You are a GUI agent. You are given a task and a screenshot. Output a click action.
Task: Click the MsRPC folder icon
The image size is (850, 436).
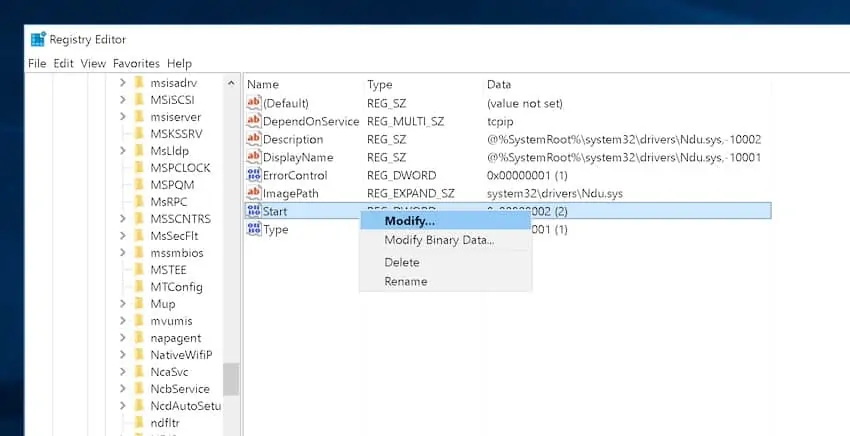[139, 201]
